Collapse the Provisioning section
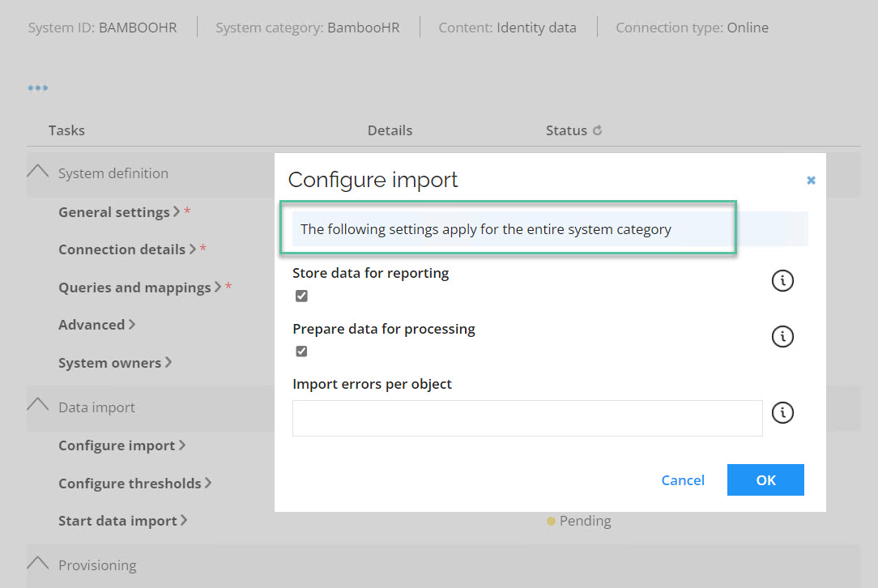878x588 pixels. (37, 563)
